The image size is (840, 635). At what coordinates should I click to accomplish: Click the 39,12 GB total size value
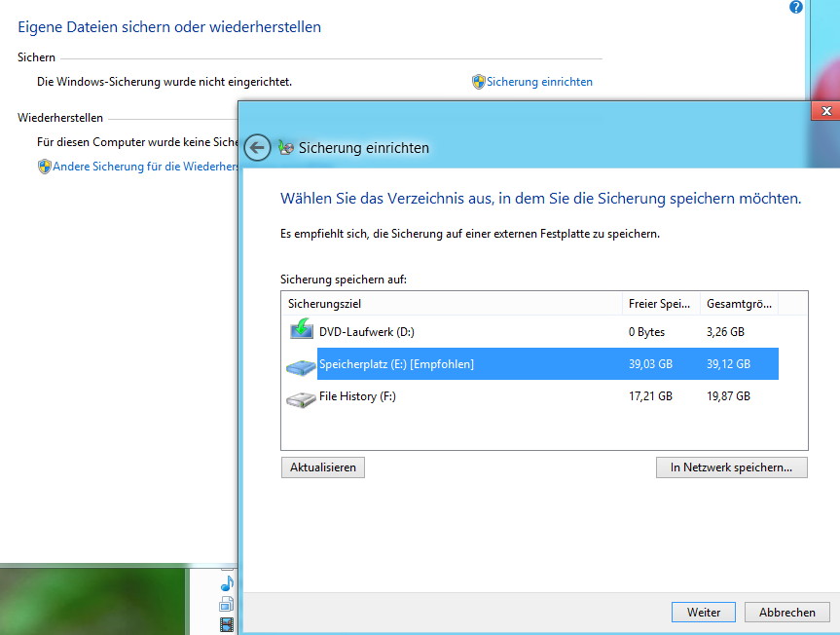[x=728, y=364]
